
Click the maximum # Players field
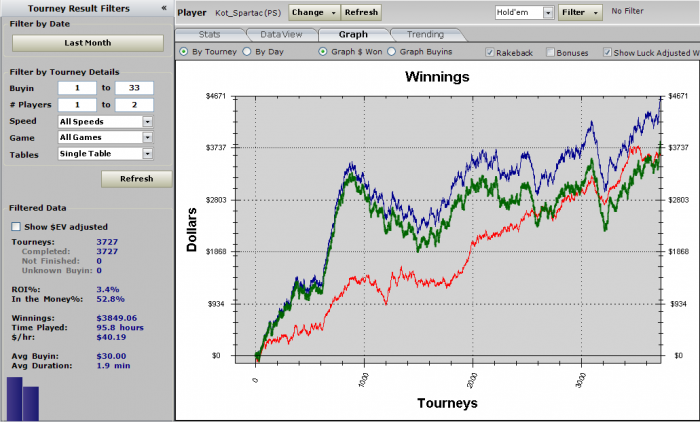[x=134, y=105]
